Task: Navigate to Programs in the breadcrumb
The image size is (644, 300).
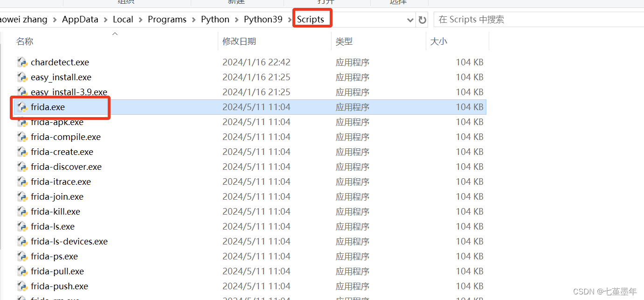Action: point(167,20)
